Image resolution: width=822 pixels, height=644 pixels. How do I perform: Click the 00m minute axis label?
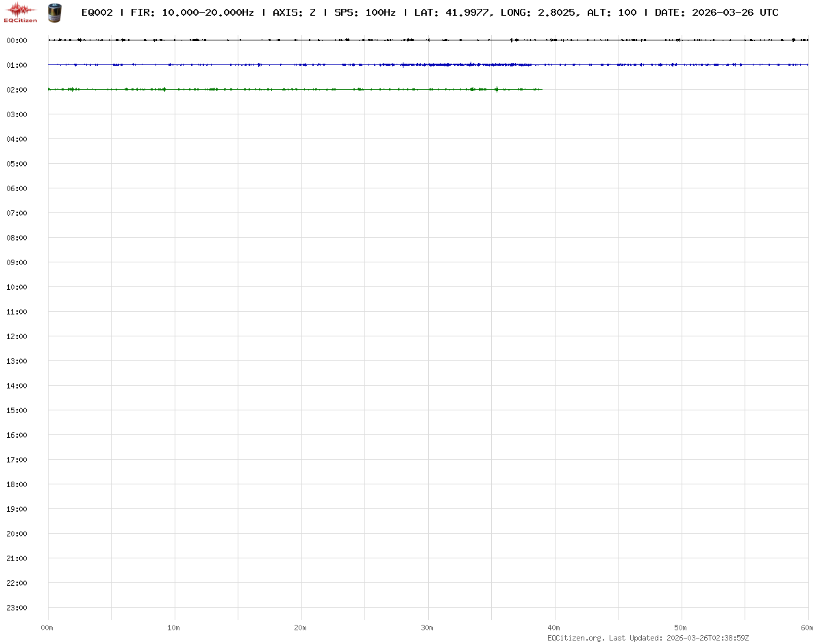tap(47, 628)
